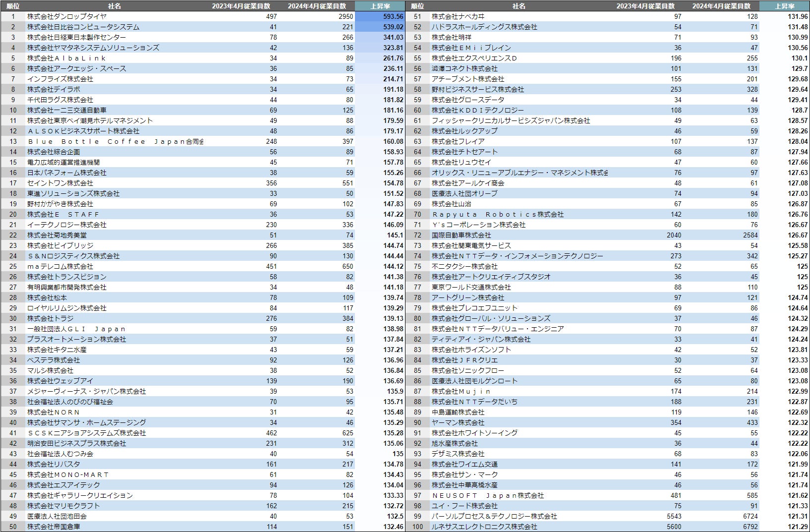Select 医療法人社団池田会
The image size is (810, 532).
tap(57, 516)
